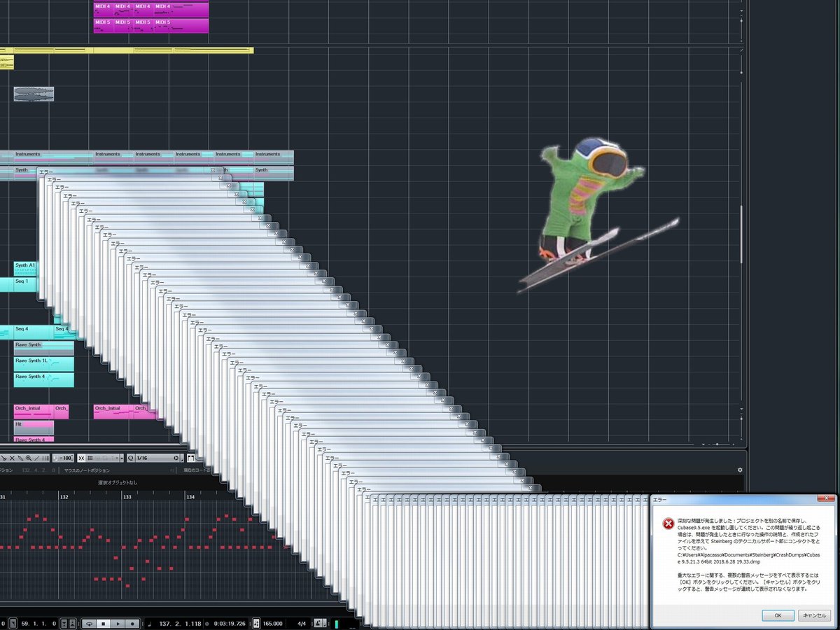Select the gray audio waveform clip
The width and height of the screenshot is (840, 630).
point(34,94)
